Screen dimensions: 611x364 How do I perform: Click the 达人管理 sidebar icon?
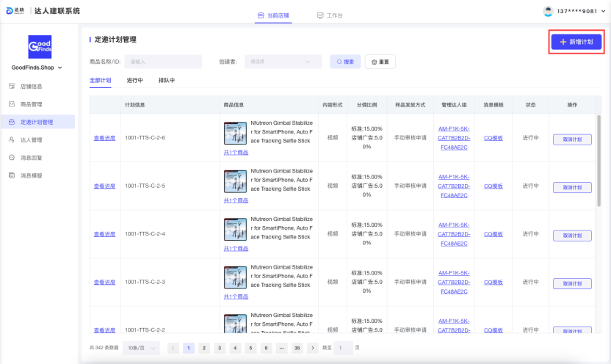12,139
